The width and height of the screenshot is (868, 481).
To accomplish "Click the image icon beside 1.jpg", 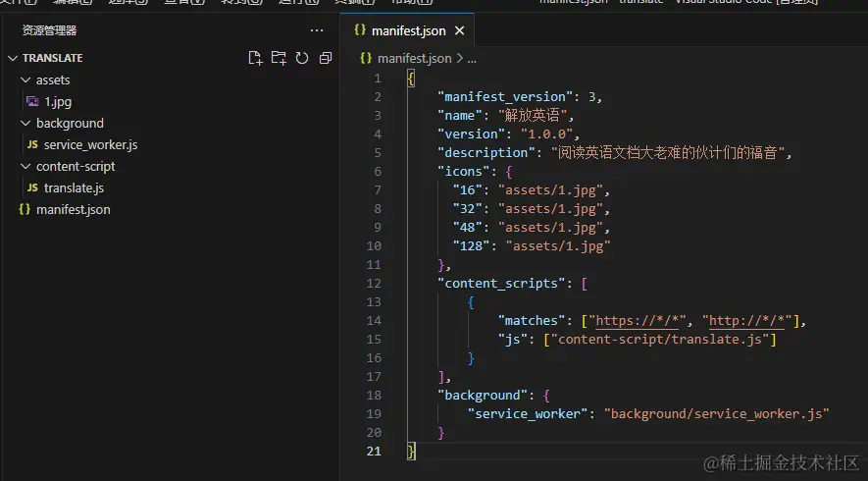I will [32, 101].
